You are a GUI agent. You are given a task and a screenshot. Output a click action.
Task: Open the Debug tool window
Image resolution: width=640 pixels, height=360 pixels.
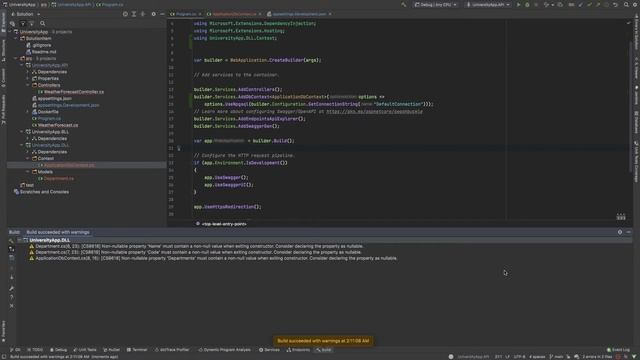58,350
